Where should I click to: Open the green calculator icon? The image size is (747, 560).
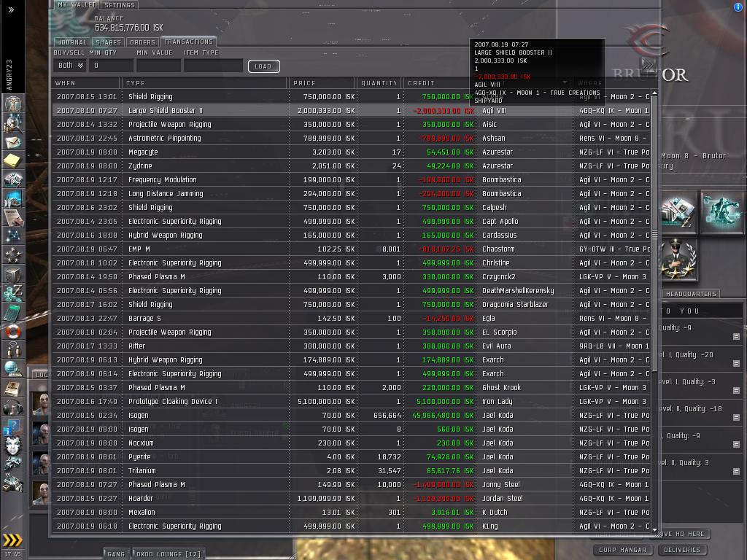tap(12, 312)
